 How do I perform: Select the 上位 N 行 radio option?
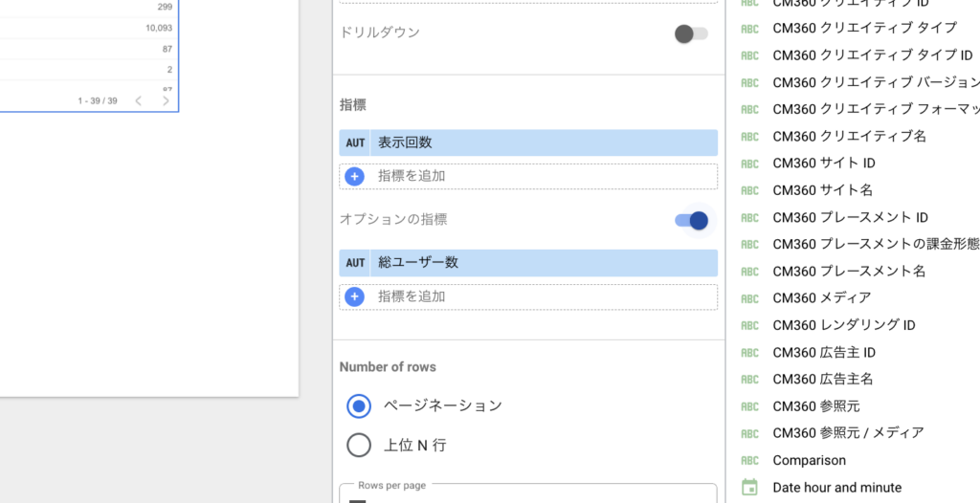(359, 446)
